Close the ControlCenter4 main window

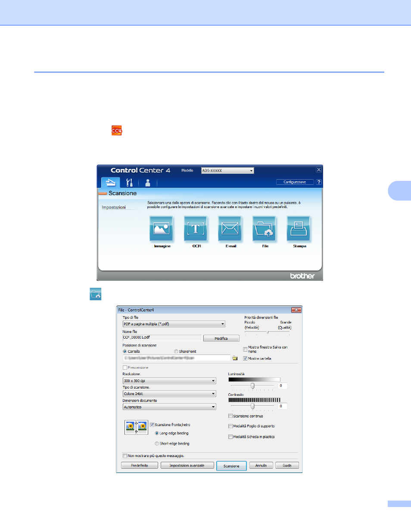pos(319,170)
